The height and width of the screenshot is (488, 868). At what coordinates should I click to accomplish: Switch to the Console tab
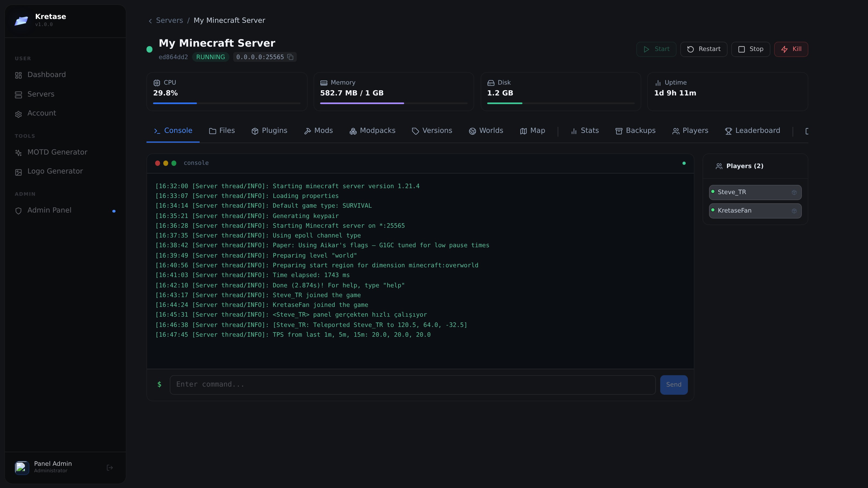coord(173,131)
